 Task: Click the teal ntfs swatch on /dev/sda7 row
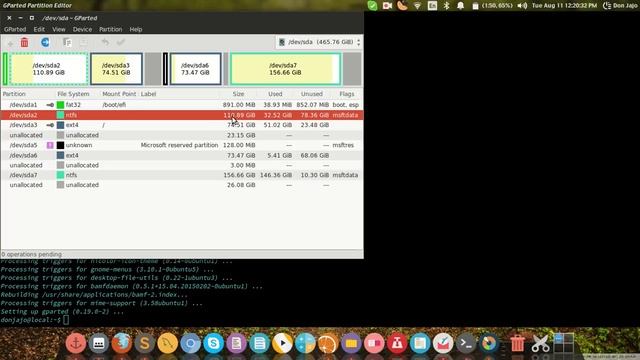[60, 175]
